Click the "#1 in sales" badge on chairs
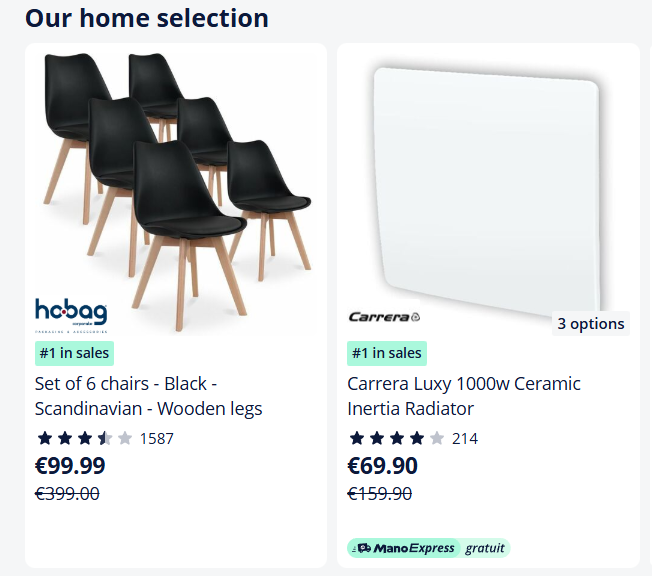The image size is (652, 576). (x=74, y=353)
